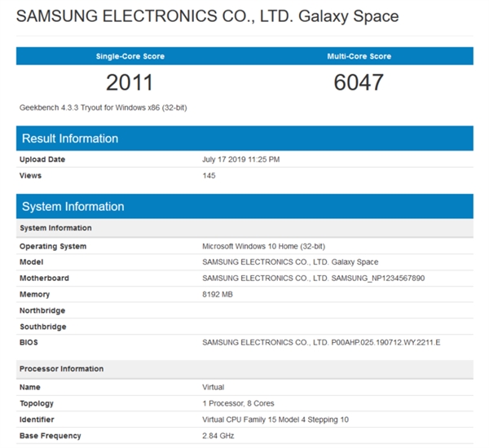This screenshot has height=448, width=489.
Task: Click the Motherboard value SAMSUNG_NP1234567890
Action: [x=313, y=279]
